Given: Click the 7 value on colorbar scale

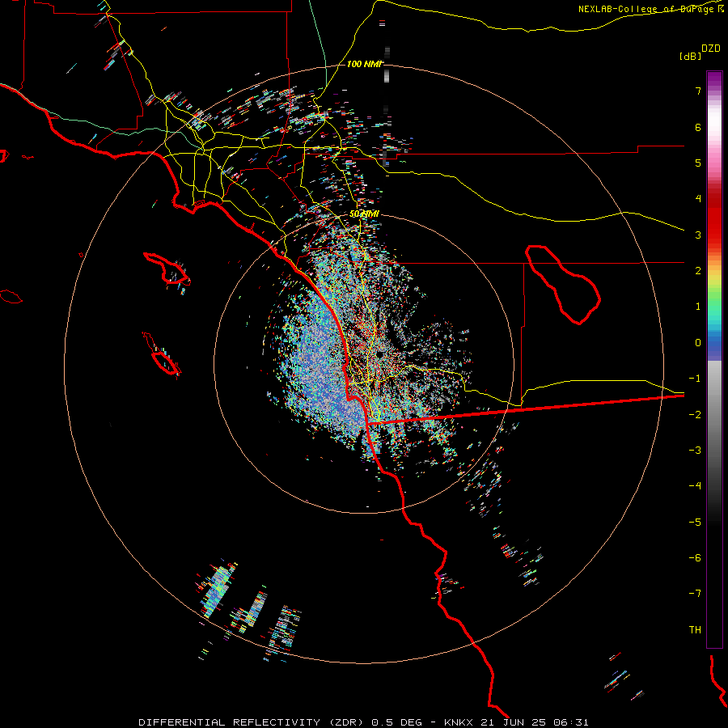Looking at the screenshot, I should (x=698, y=91).
